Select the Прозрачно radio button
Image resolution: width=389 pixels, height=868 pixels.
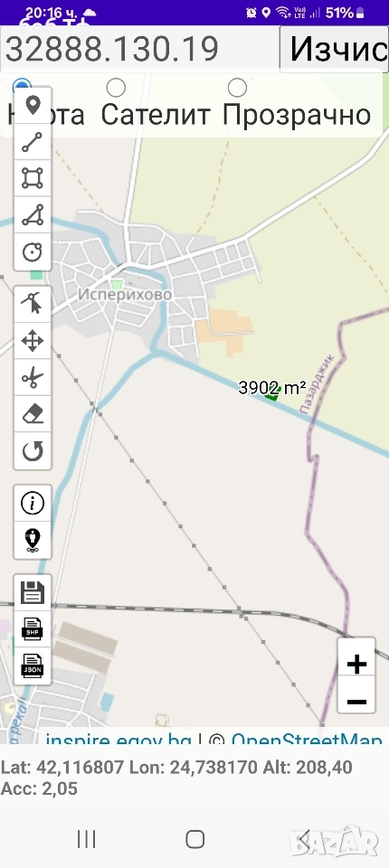237,88
